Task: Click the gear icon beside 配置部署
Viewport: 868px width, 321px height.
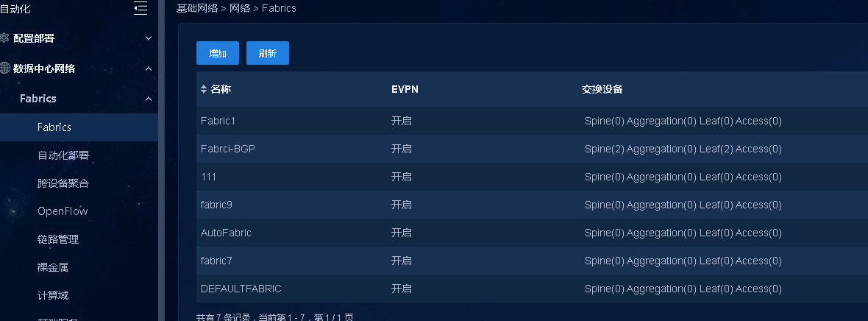Action: 4,38
